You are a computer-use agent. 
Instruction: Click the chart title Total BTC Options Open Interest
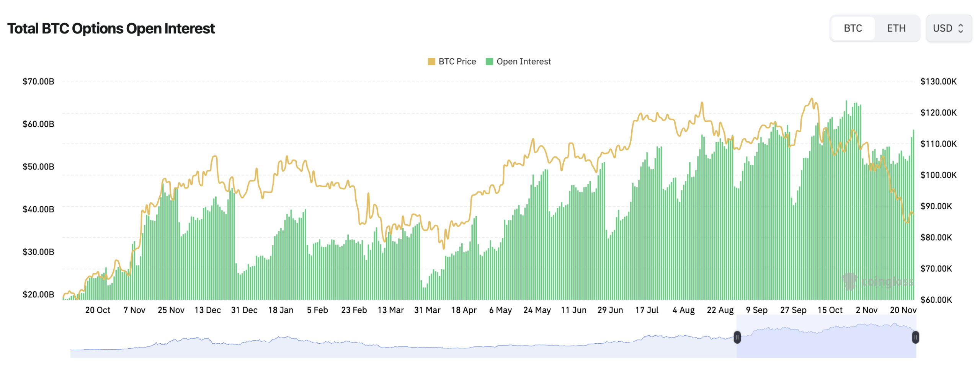pos(111,28)
